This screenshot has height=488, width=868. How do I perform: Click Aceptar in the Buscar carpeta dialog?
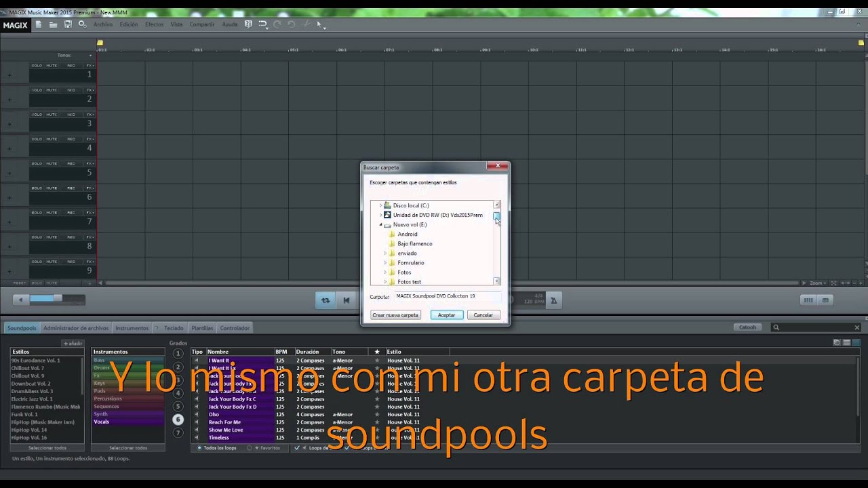(446, 315)
